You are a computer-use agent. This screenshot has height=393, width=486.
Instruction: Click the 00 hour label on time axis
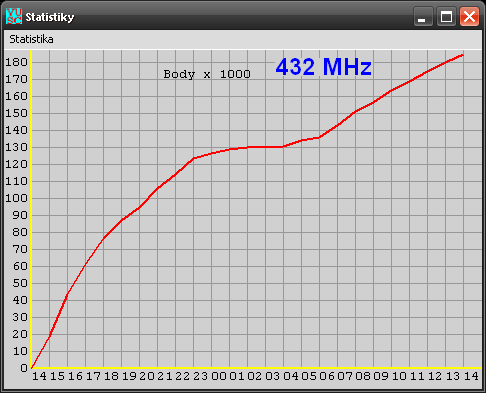[219, 376]
